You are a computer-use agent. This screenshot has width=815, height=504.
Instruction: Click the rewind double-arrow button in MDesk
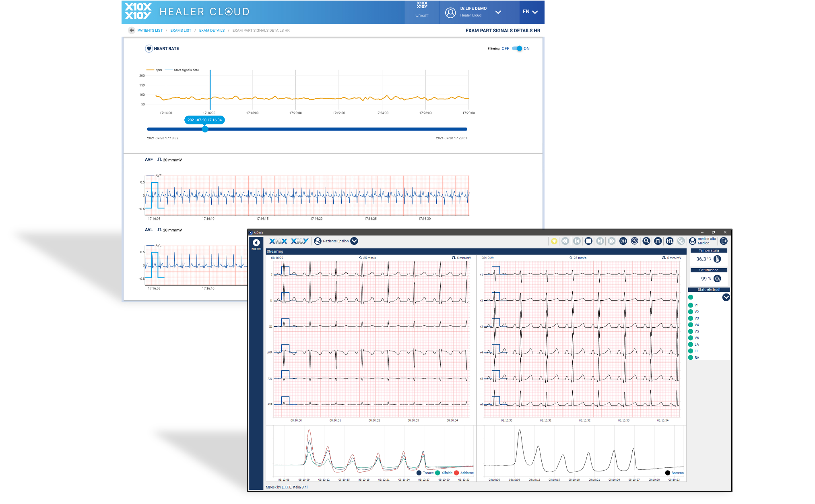(x=565, y=241)
